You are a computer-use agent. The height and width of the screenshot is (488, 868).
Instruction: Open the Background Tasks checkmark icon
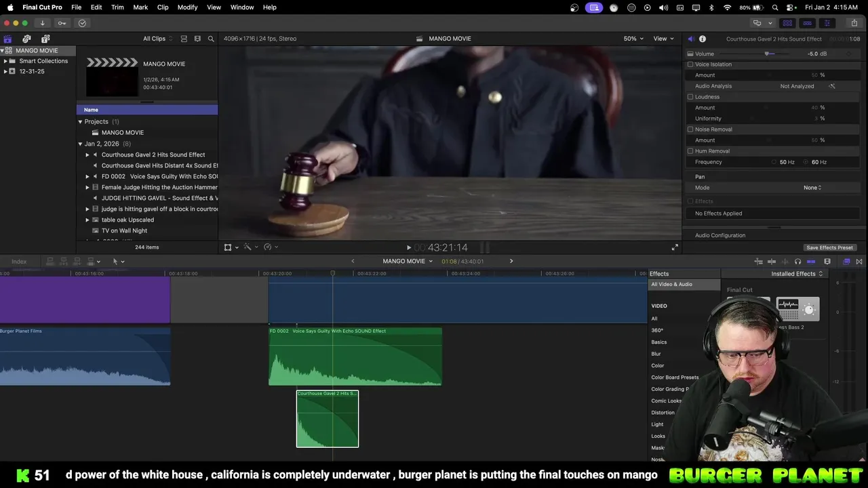pos(82,23)
